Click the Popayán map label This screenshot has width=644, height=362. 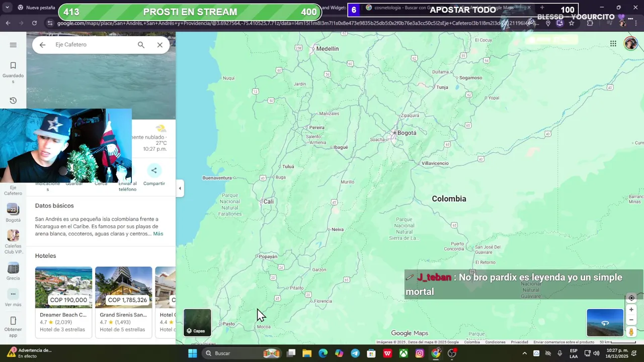[268, 256]
